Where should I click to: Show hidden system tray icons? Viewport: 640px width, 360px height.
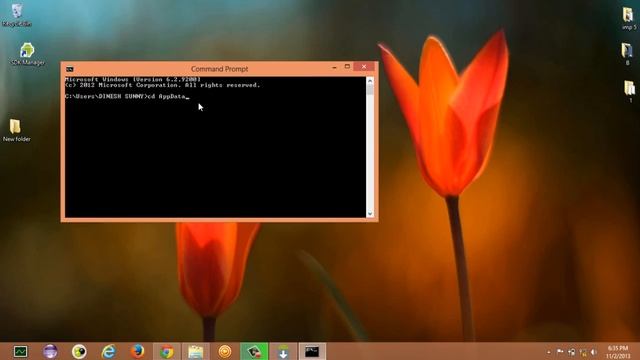[x=549, y=352]
